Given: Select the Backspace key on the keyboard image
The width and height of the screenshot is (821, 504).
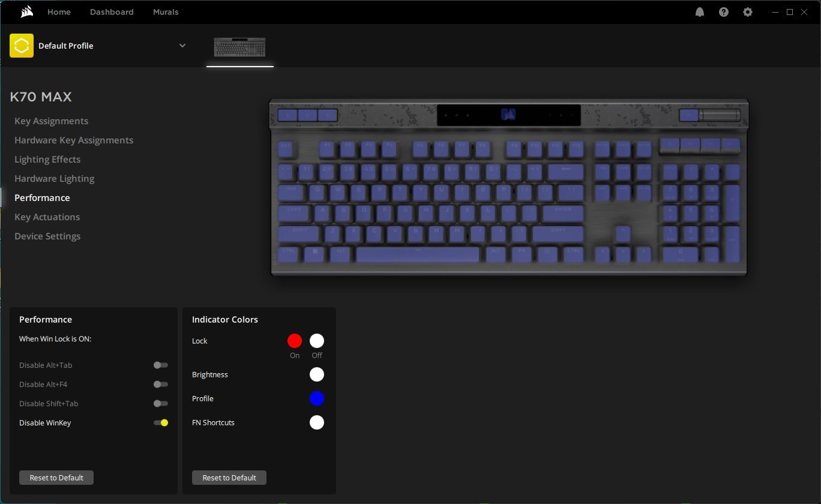Looking at the screenshot, I should click(565, 172).
